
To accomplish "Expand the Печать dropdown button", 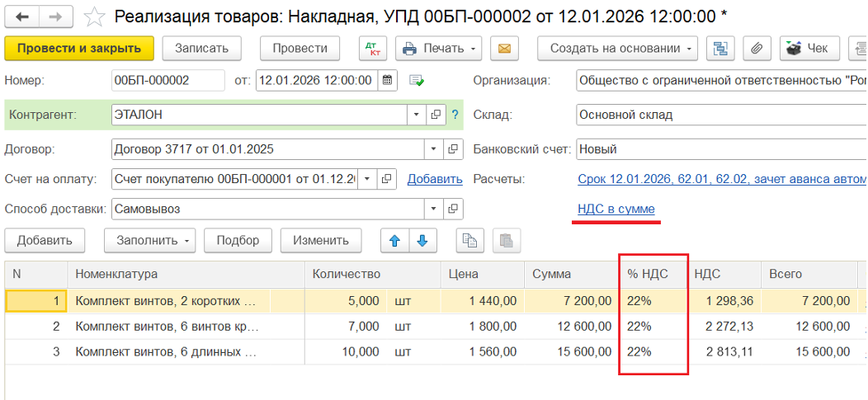I will click(439, 49).
